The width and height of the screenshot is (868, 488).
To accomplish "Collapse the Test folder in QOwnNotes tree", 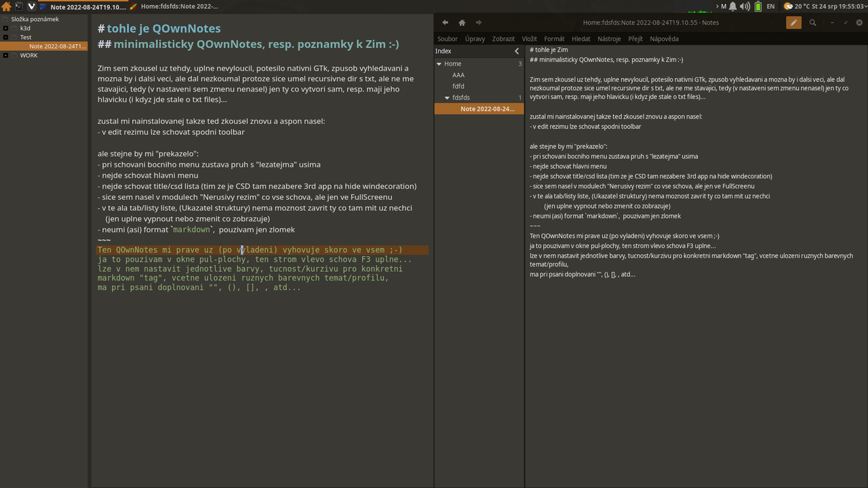I will pos(5,37).
